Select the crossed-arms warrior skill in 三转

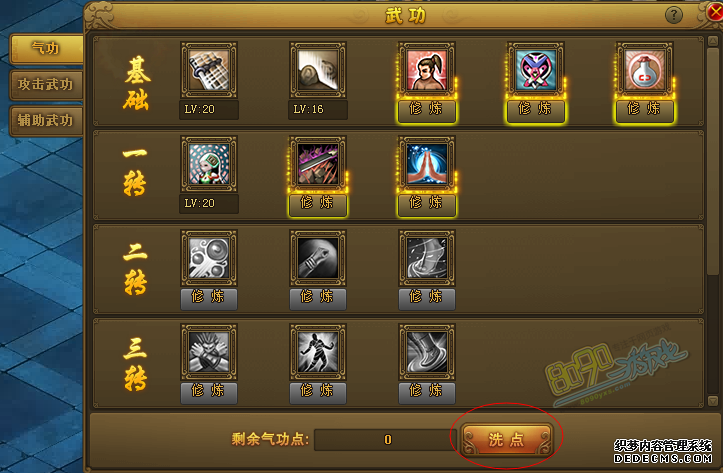pyautogui.click(x=209, y=352)
